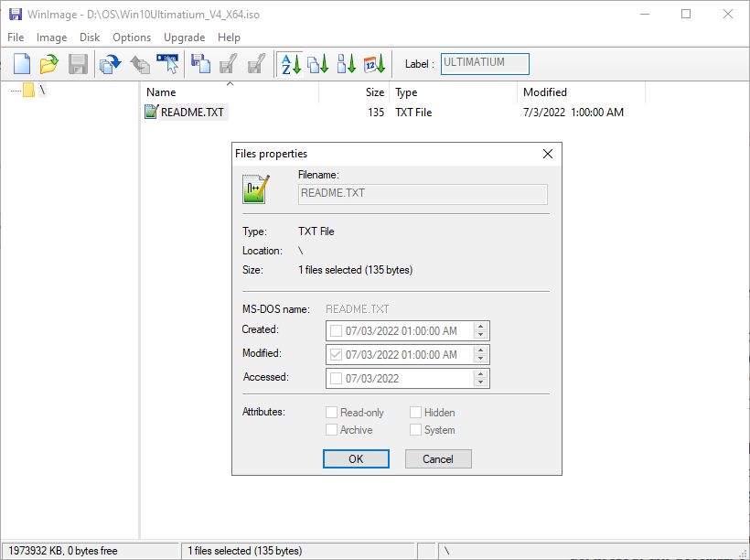Enable the Archive attribute checkbox
Screen dimensions: 750x560
pyautogui.click(x=331, y=429)
